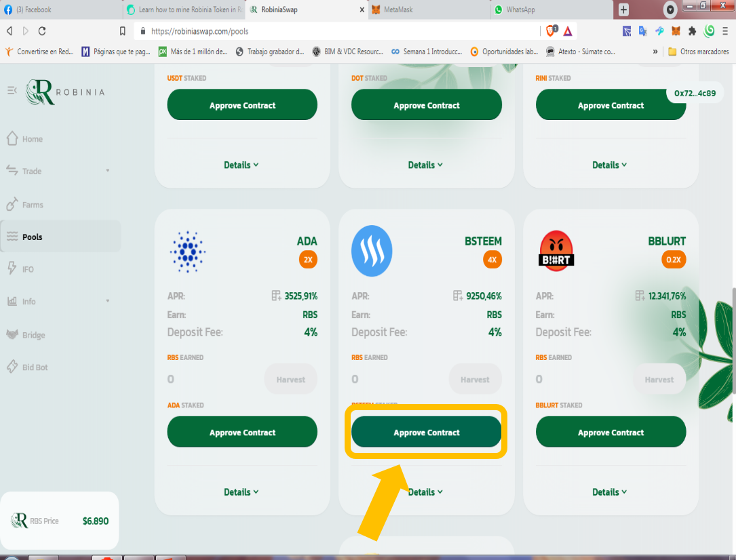Bookmark this page icon
Viewport: 736px width, 560px height.
[123, 31]
